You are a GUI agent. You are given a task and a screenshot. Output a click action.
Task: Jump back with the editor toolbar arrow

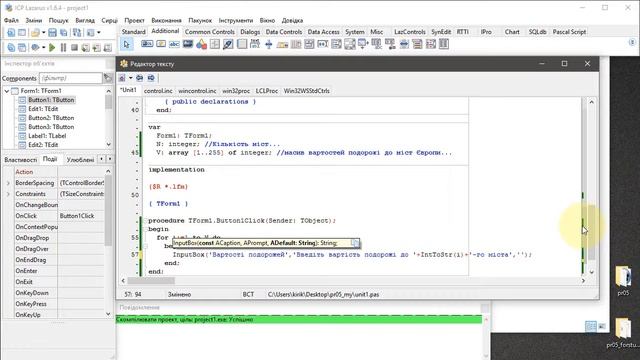pyautogui.click(x=140, y=78)
